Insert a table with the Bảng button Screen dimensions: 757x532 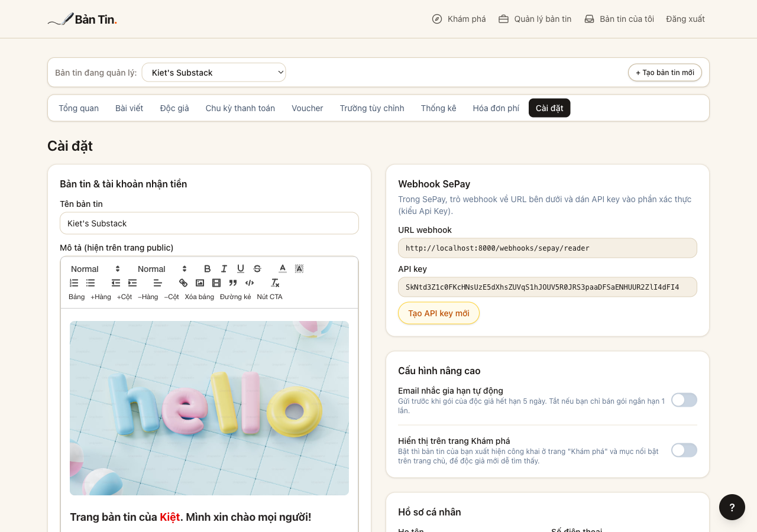(77, 297)
